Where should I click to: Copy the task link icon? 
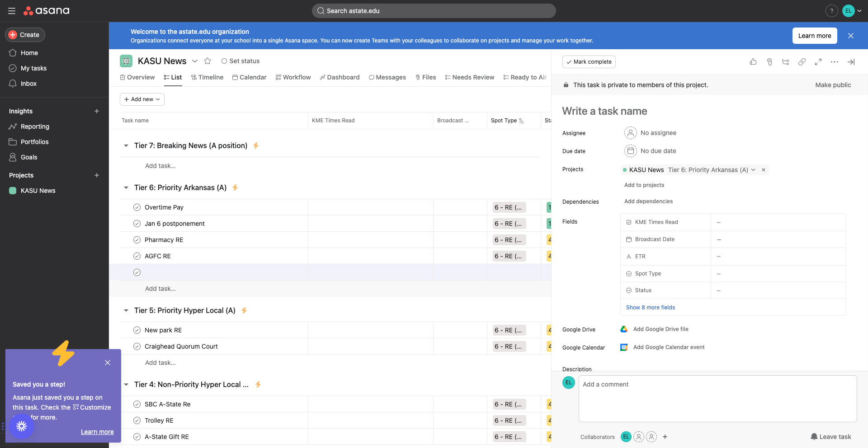[x=802, y=62]
